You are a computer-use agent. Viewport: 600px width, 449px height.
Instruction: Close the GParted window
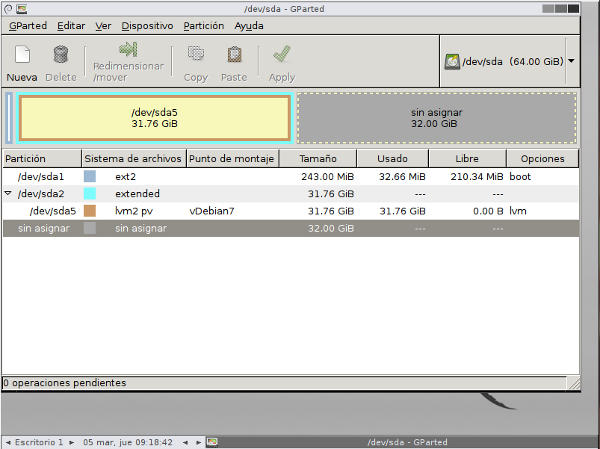[x=573, y=8]
